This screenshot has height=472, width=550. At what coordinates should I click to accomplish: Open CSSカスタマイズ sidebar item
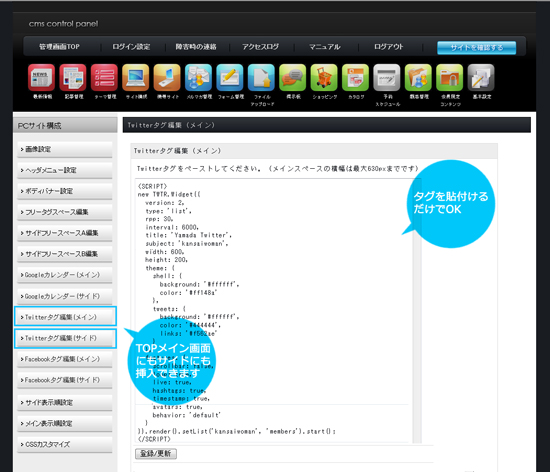coord(65,444)
